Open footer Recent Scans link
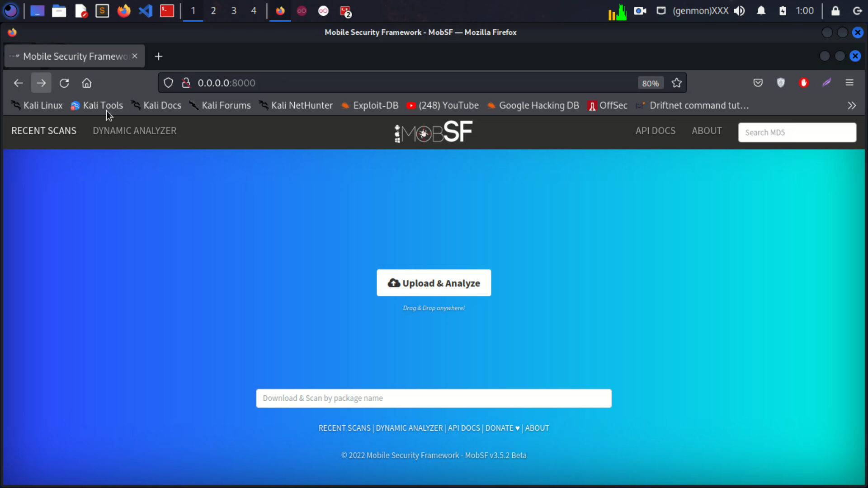Viewport: 868px width, 488px height. (344, 428)
